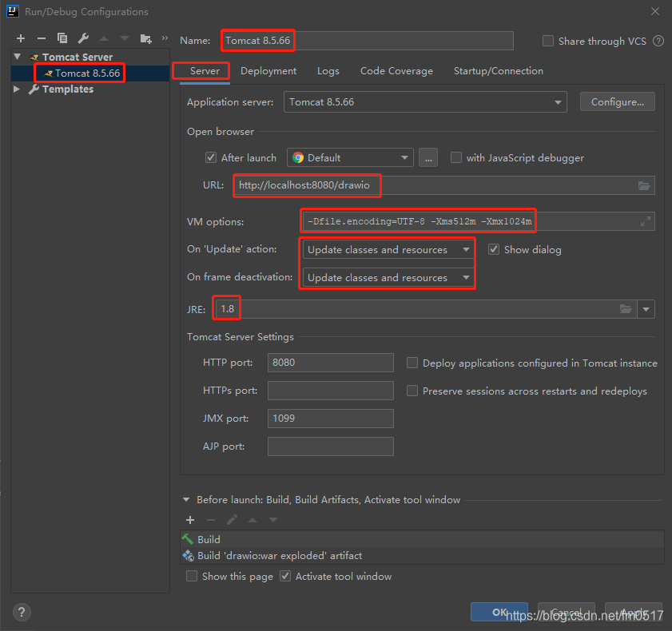Screen dimensions: 672x631
Task: Click browser selection ellipsis button
Action: click(x=428, y=157)
